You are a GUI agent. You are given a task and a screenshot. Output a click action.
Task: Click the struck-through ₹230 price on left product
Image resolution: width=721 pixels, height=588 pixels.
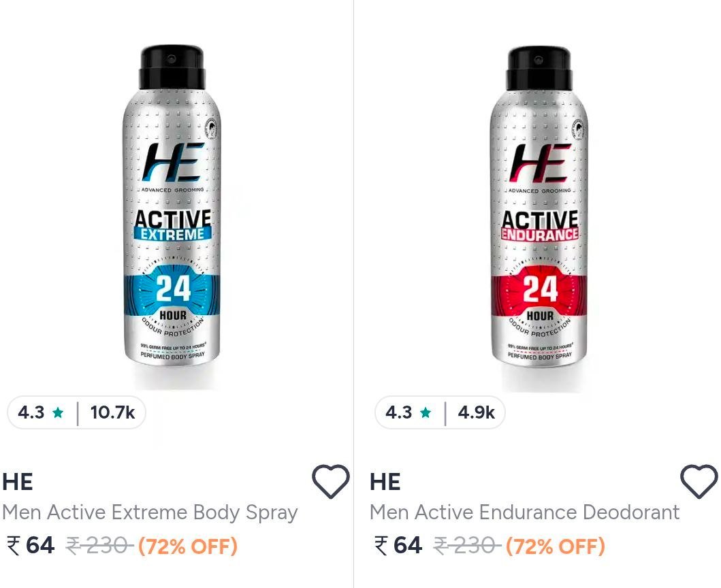pos(100,546)
